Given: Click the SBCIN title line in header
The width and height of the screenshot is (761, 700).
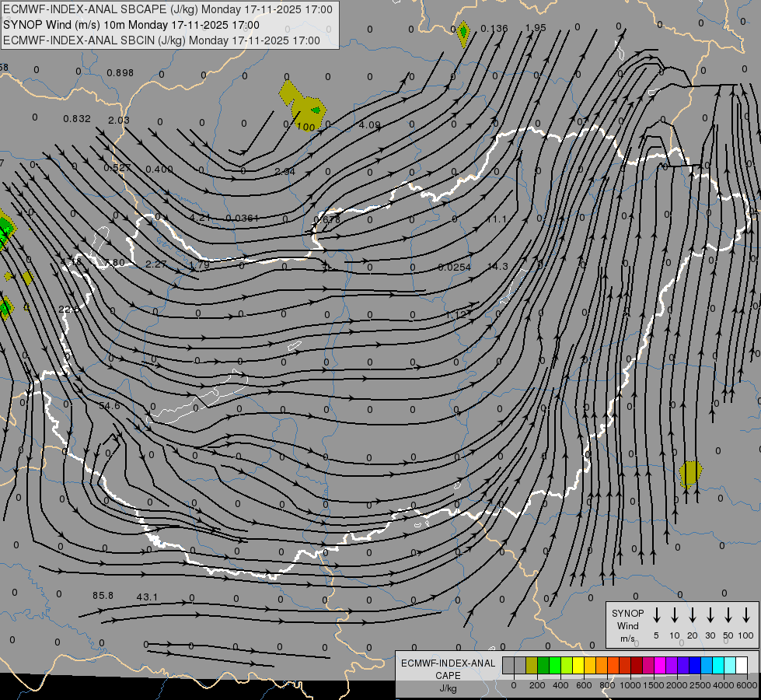Looking at the screenshot, I should pyautogui.click(x=162, y=40).
